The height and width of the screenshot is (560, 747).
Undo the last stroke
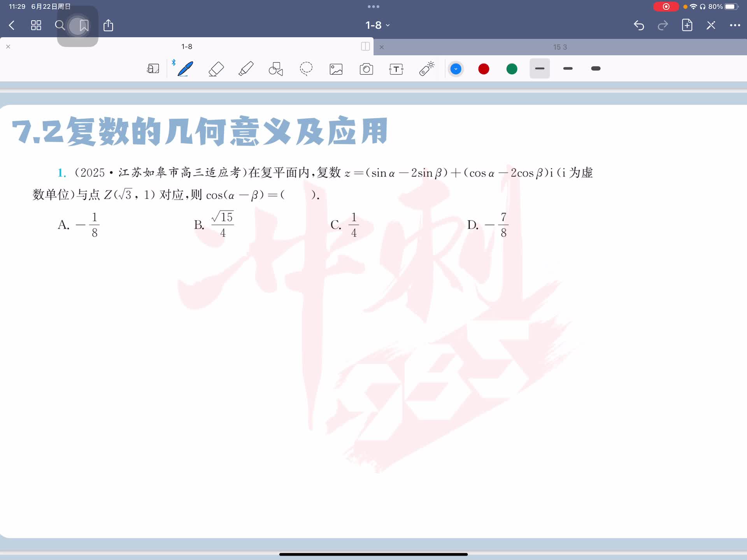coord(638,26)
